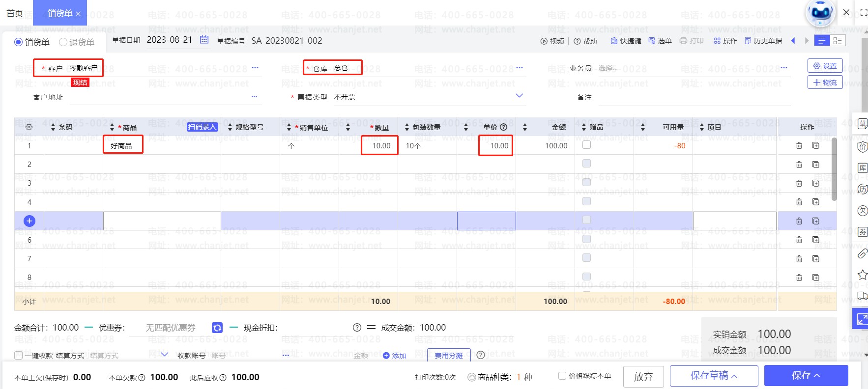The image size is (868, 389).
Task: Tick the 赠品 checkbox in row 1
Action: pyautogui.click(x=586, y=145)
